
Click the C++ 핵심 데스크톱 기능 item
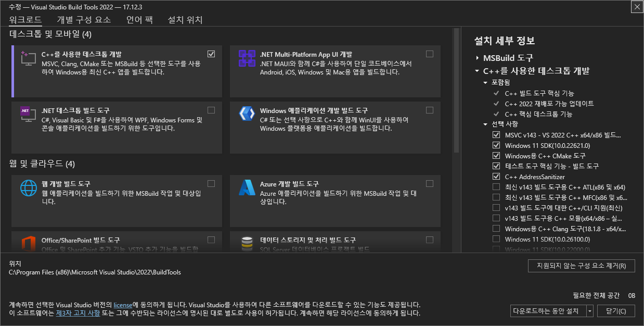tap(538, 114)
